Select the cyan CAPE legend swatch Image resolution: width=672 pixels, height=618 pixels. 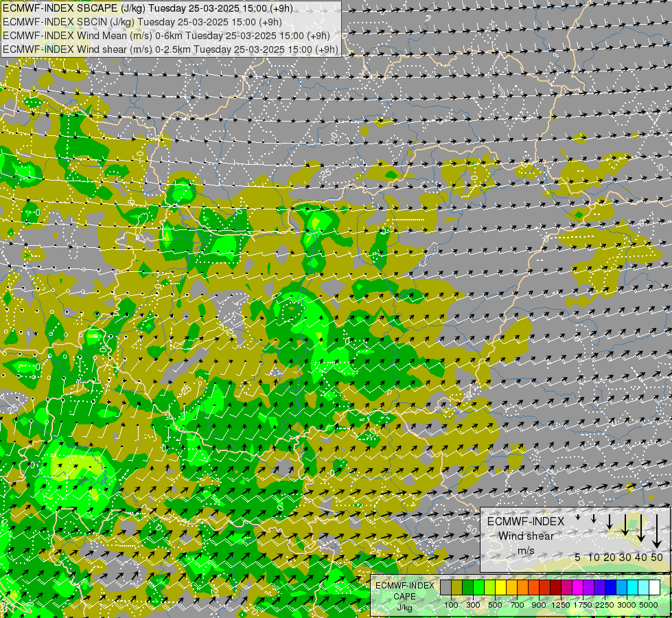pyautogui.click(x=633, y=587)
